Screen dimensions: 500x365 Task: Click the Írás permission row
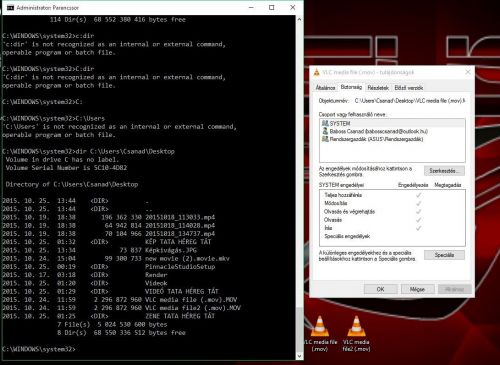(x=392, y=228)
